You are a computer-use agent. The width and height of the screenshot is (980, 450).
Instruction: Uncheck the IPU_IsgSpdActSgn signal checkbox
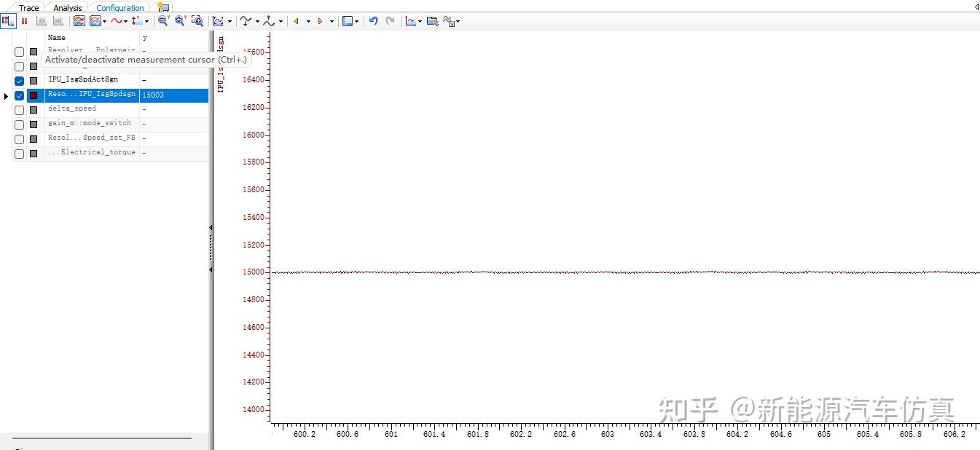(18, 80)
